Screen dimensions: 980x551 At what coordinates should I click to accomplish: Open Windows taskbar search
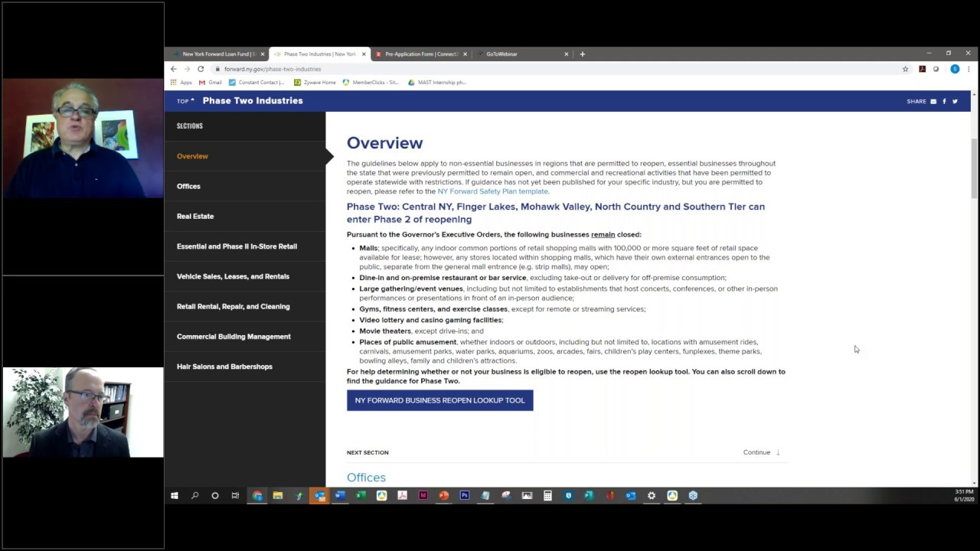(194, 496)
